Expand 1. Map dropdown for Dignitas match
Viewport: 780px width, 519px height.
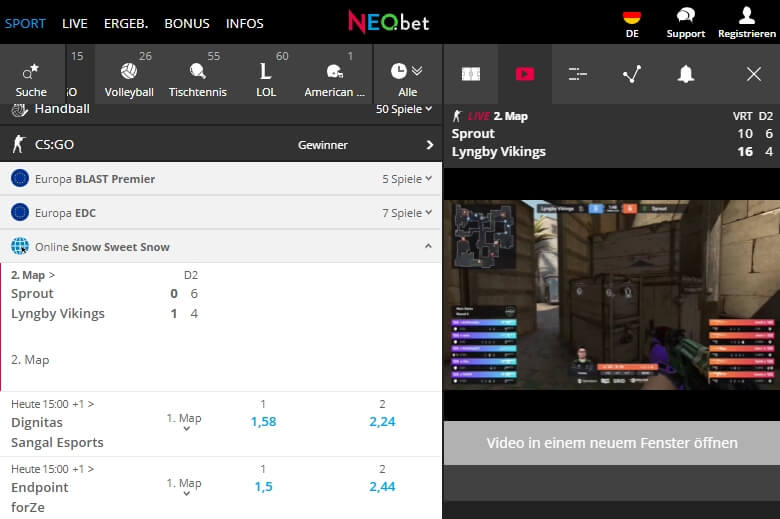coord(184,421)
